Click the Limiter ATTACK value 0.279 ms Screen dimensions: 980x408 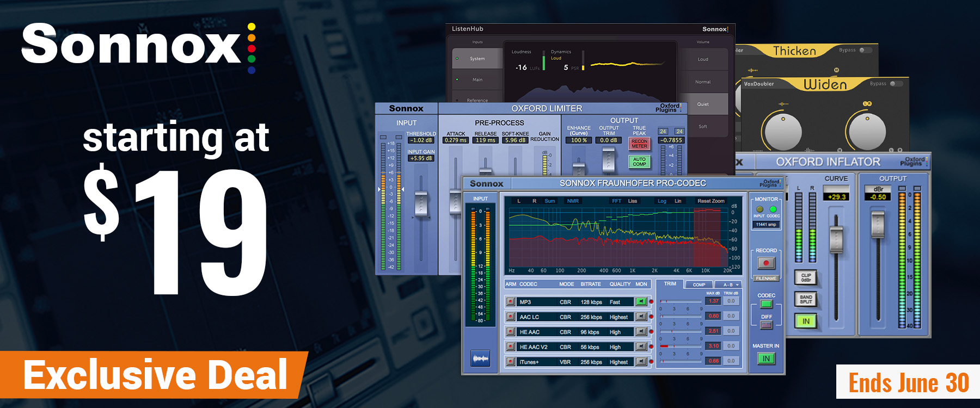[x=456, y=140]
